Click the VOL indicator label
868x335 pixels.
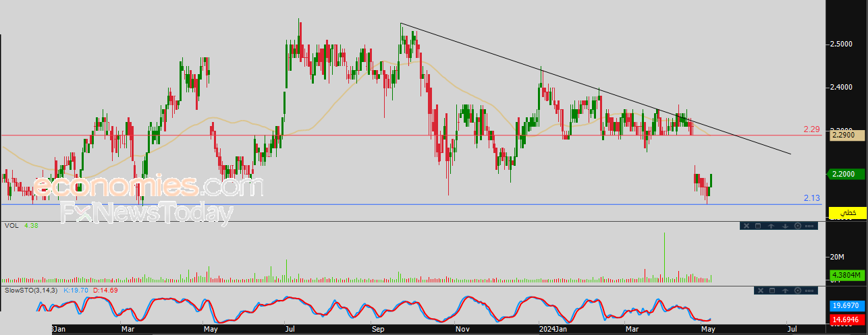(11, 226)
